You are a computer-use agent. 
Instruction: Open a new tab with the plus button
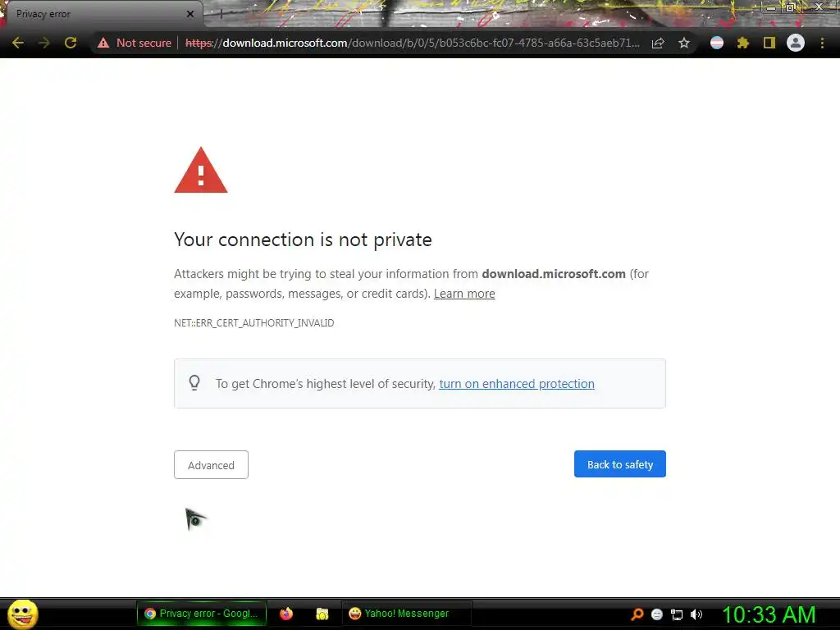point(221,14)
